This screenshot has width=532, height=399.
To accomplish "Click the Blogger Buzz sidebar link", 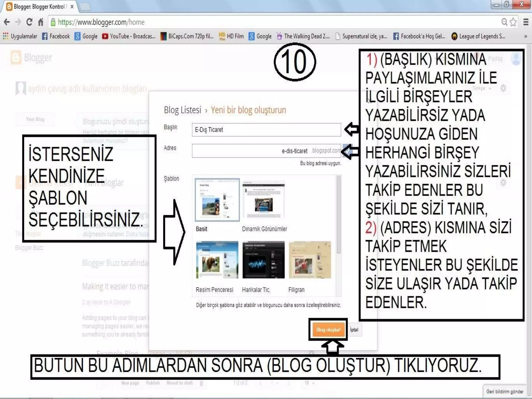I will pos(29,248).
